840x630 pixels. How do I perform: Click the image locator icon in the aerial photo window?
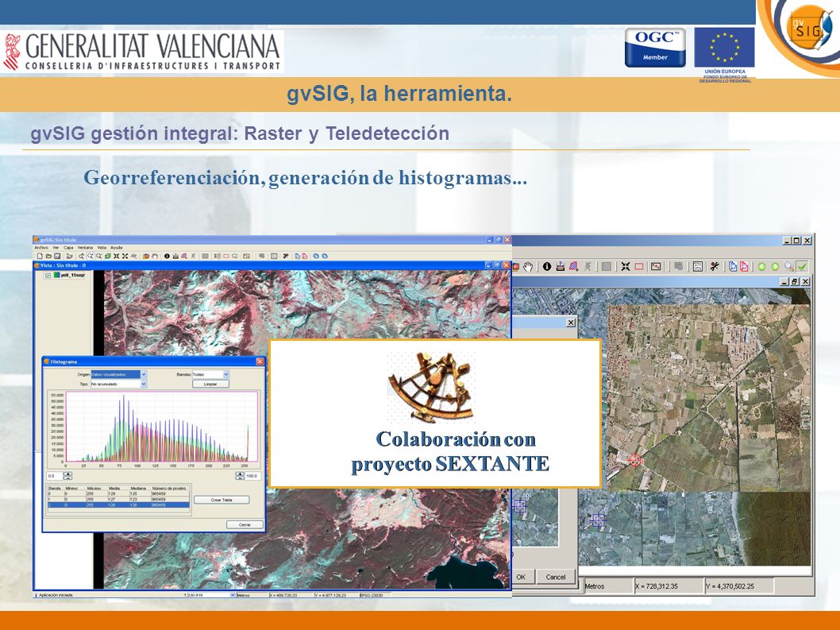click(x=656, y=266)
